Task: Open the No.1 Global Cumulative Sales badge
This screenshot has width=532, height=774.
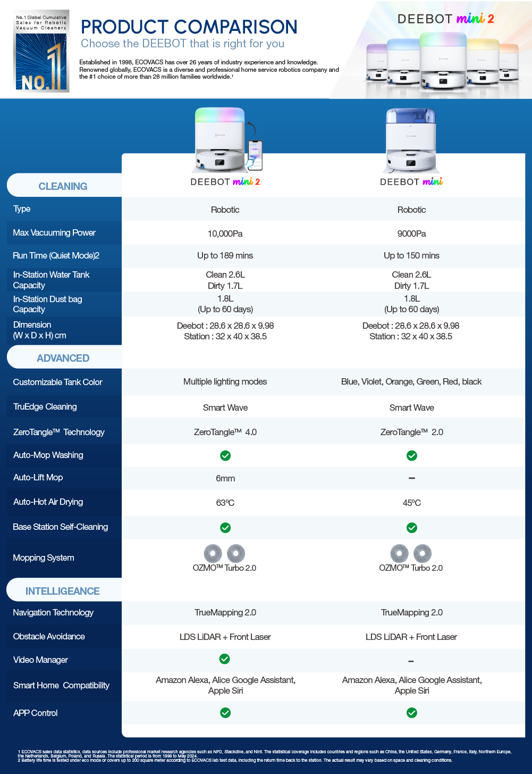Action: pyautogui.click(x=41, y=51)
